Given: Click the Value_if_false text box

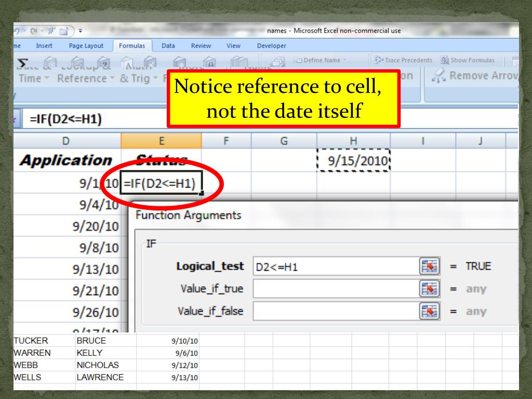Looking at the screenshot, I should pos(335,311).
